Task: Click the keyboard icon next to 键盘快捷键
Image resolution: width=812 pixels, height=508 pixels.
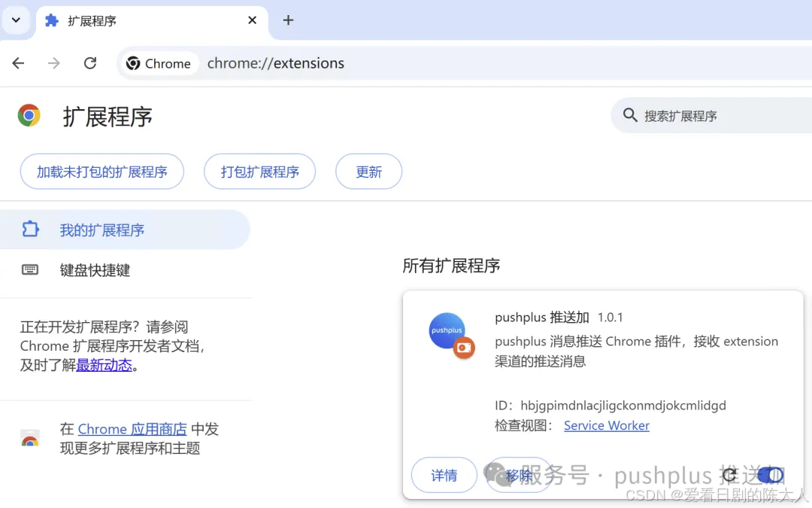Action: pos(29,269)
